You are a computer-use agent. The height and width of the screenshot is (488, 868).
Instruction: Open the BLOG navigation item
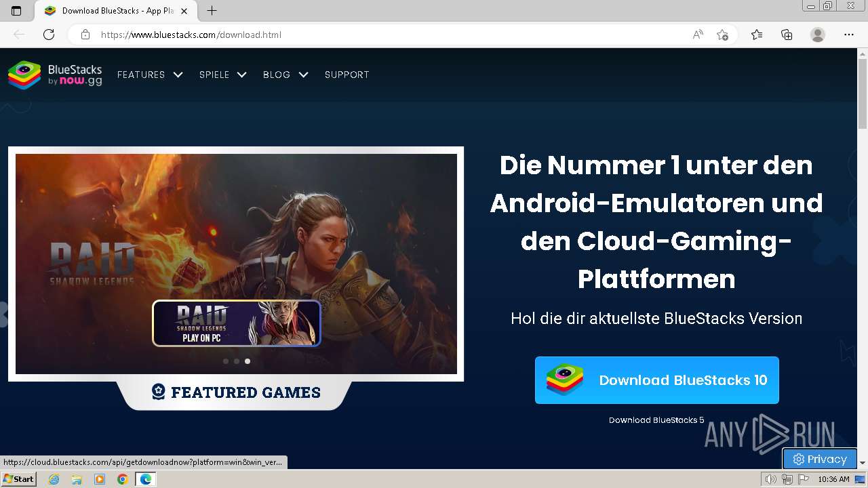pyautogui.click(x=277, y=75)
